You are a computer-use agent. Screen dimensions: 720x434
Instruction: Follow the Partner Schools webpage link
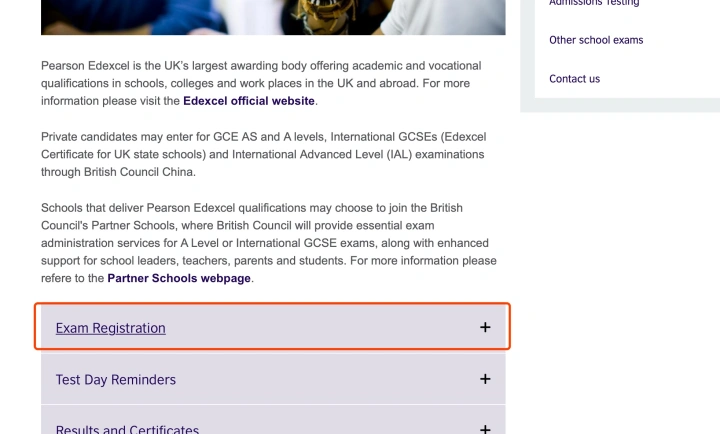179,278
